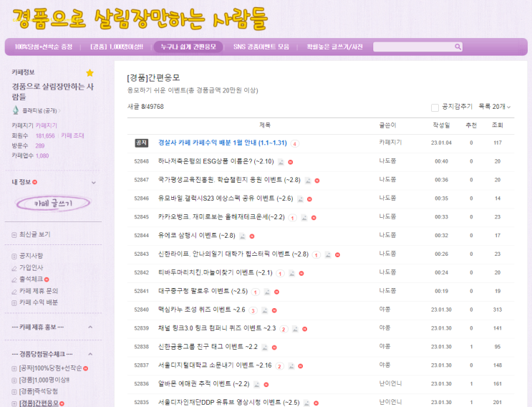Viewport: 532px width, 407px height.
Task: Collapse the 카페 제휴 홍보 section
Action: click(x=90, y=327)
